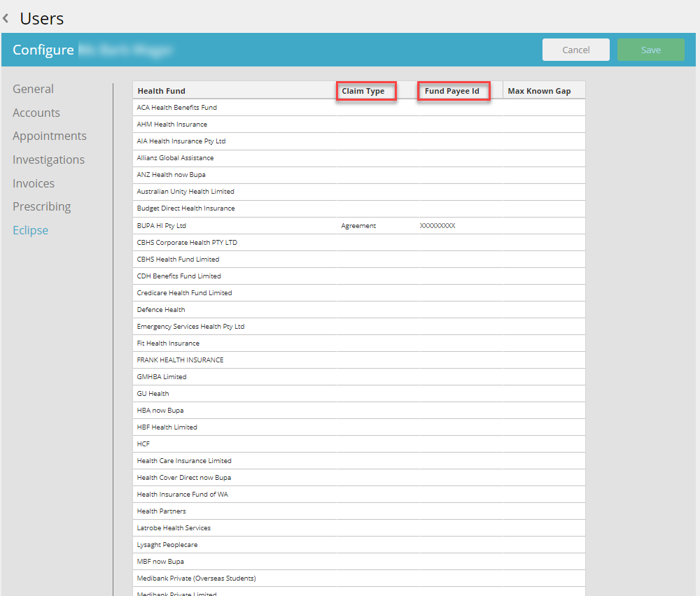Select the Lysaght Peoplecare row
Image resolution: width=700 pixels, height=596 pixels.
[359, 545]
